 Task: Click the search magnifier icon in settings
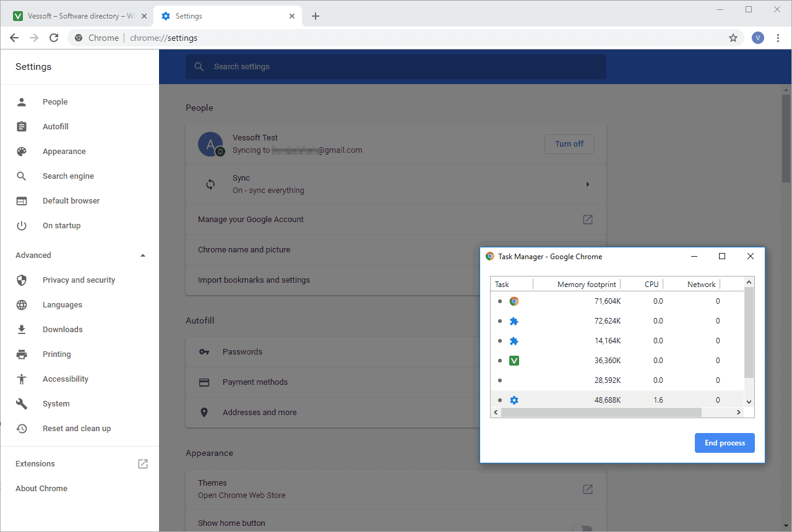[x=199, y=67]
